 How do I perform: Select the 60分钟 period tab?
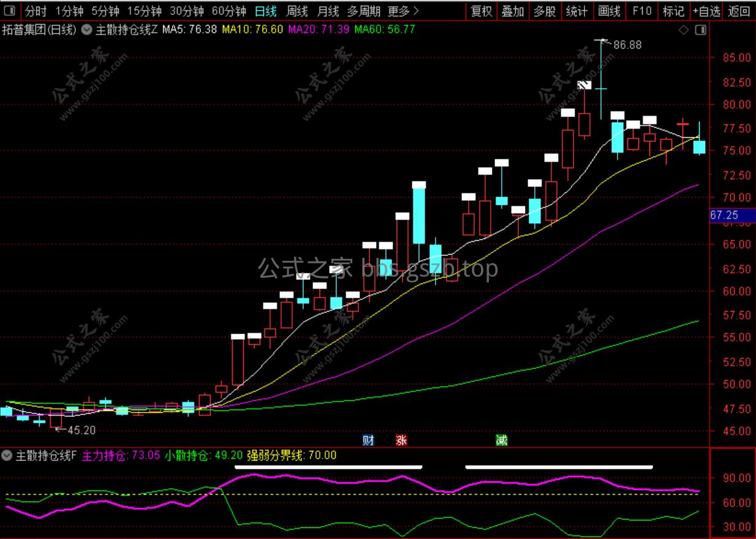(x=229, y=11)
